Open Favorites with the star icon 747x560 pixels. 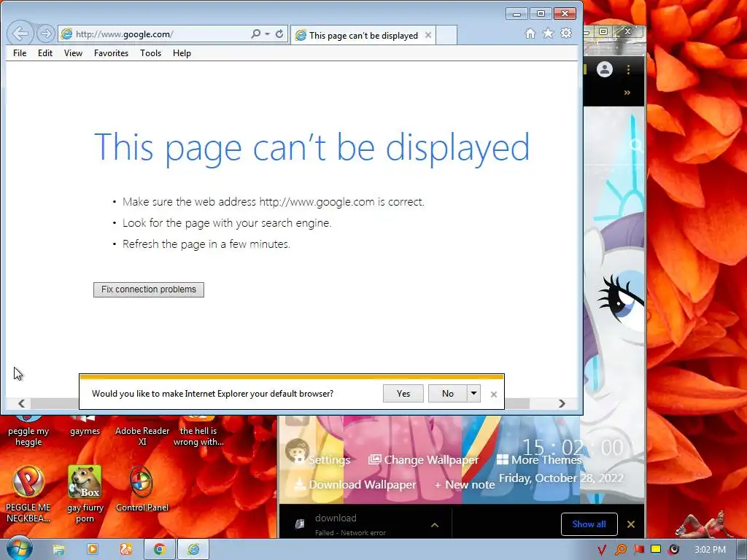point(548,34)
